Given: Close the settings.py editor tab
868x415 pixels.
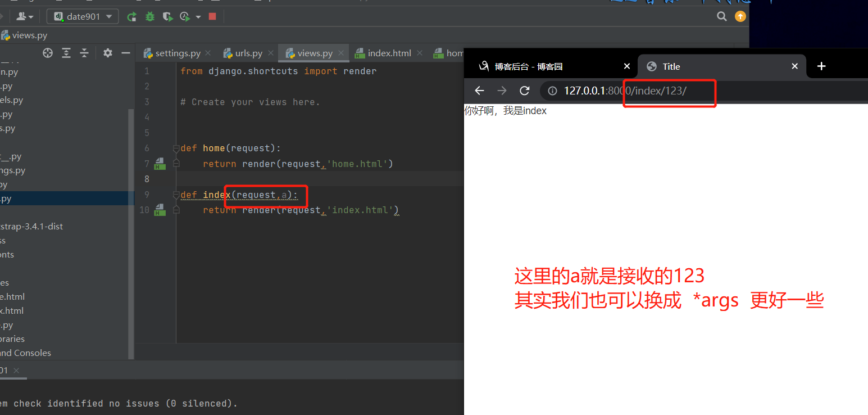Looking at the screenshot, I should pos(208,53).
